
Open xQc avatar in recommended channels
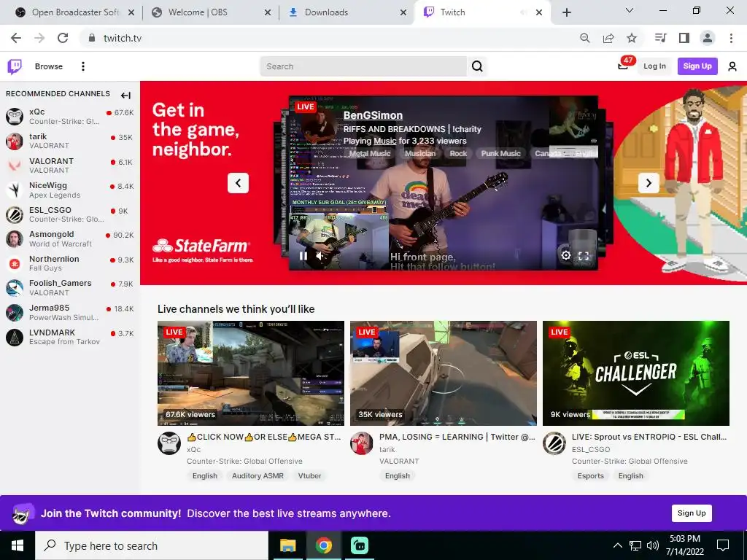pyautogui.click(x=15, y=116)
